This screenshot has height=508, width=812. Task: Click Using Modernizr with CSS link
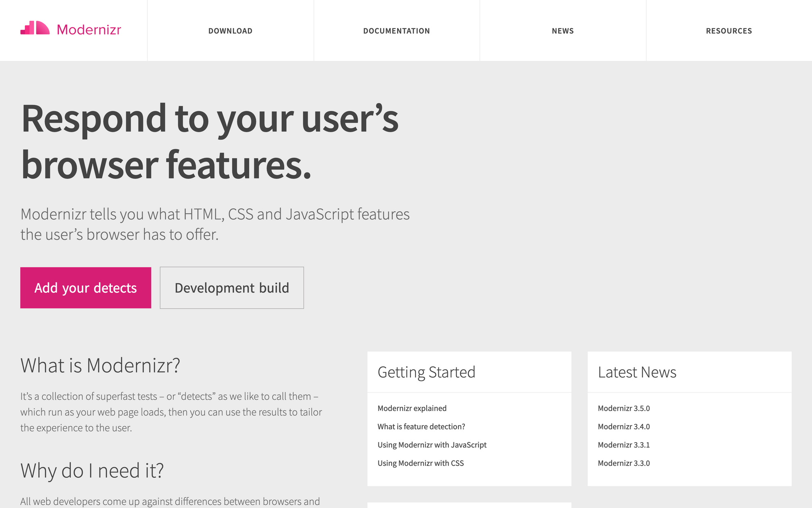click(420, 463)
